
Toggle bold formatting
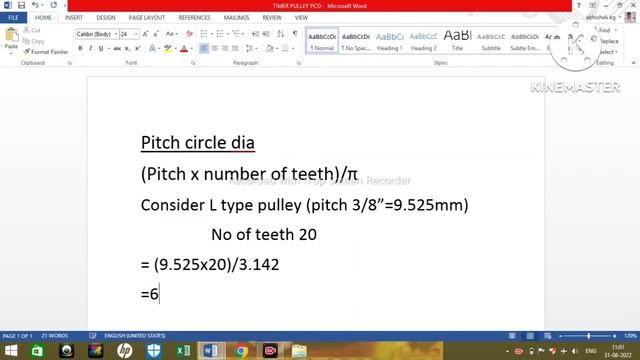pos(80,49)
